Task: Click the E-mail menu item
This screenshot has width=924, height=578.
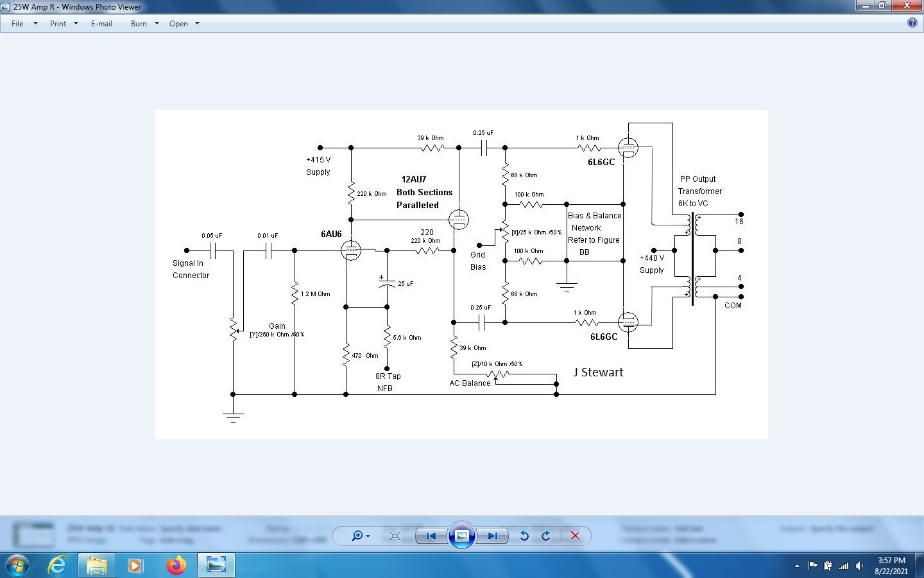Action: (101, 24)
